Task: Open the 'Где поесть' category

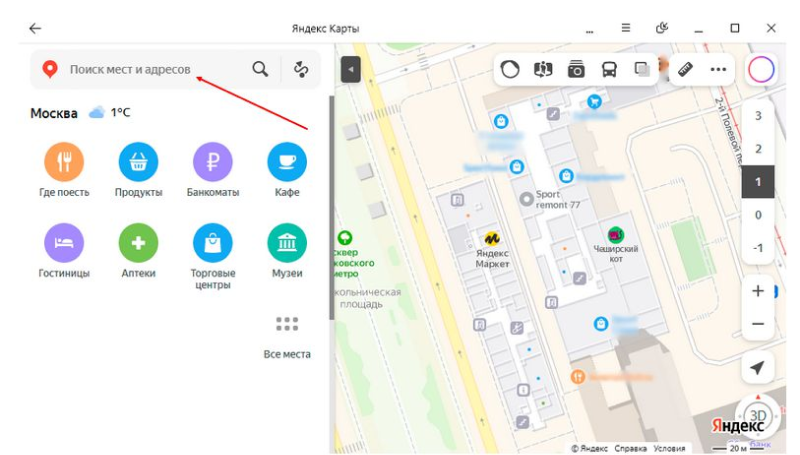Action: 64,170
